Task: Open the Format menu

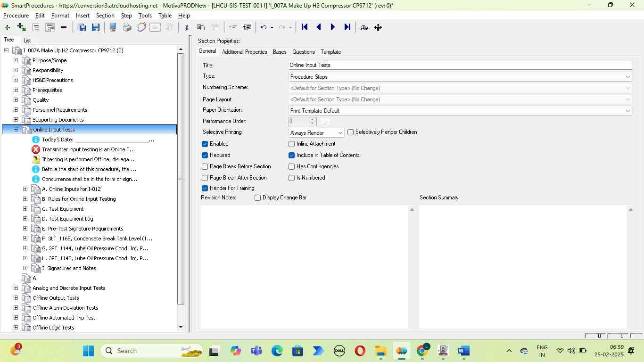Action: coord(60,16)
